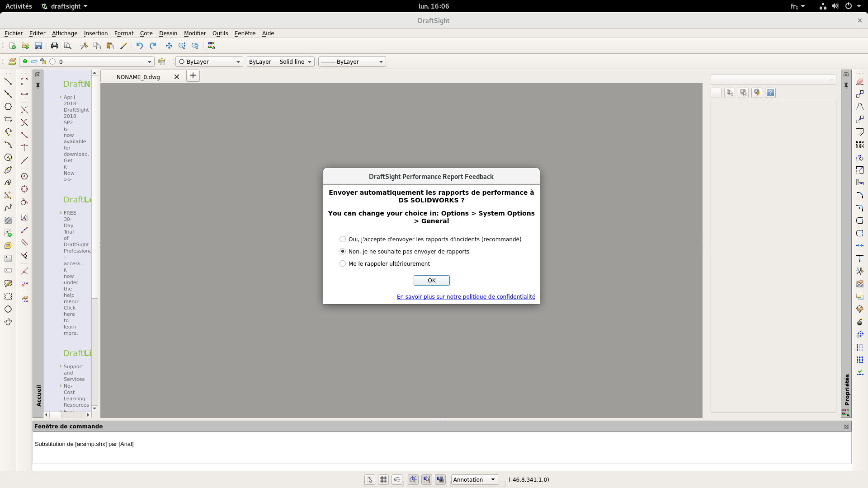Viewport: 868px width, 488px height.
Task: Open the privacy policy link
Action: (x=466, y=296)
